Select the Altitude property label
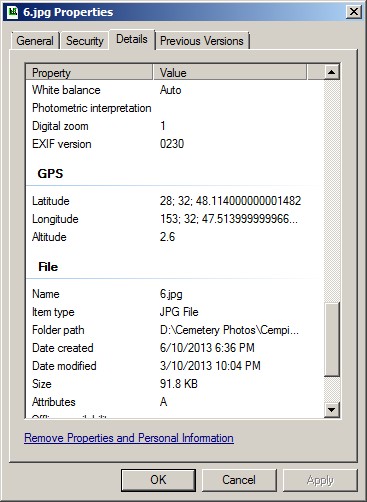 point(49,237)
